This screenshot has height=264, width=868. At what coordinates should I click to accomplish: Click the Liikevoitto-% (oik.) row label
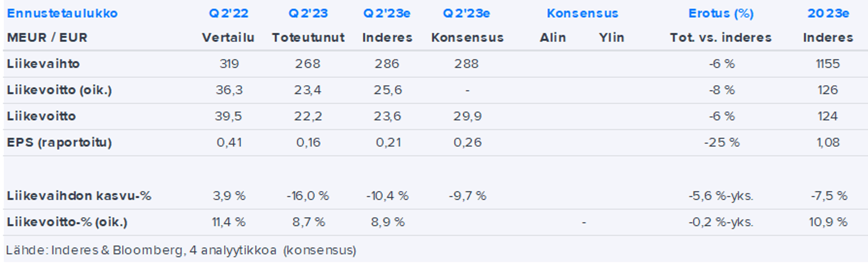(x=67, y=222)
